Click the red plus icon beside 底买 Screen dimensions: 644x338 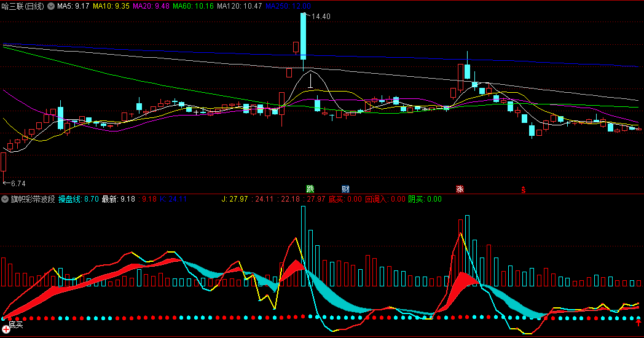coord(6,329)
